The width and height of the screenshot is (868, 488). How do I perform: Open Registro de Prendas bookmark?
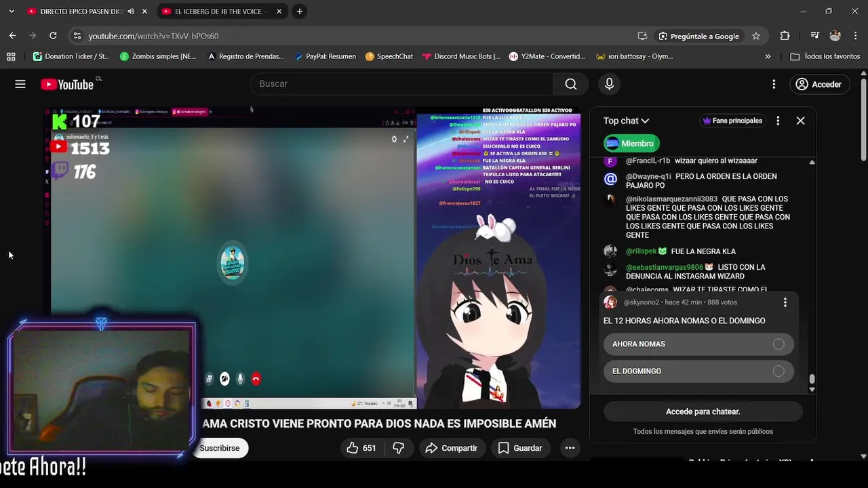tap(245, 56)
